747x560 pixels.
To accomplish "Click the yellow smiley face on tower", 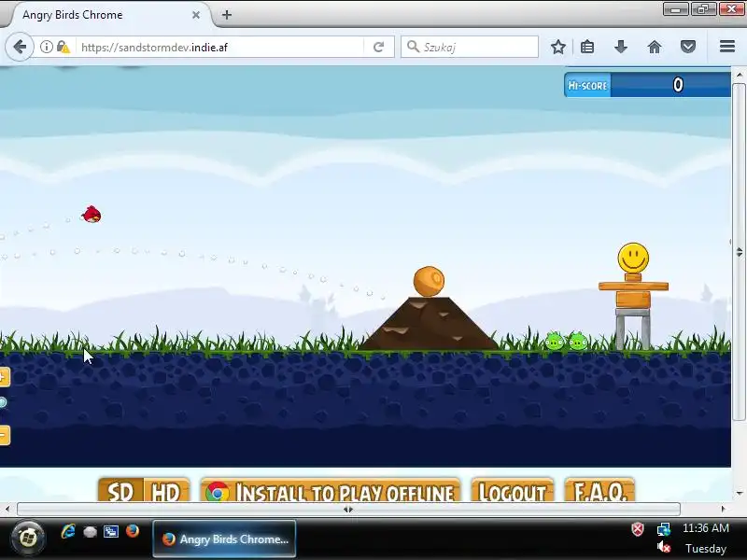I will click(x=633, y=259).
